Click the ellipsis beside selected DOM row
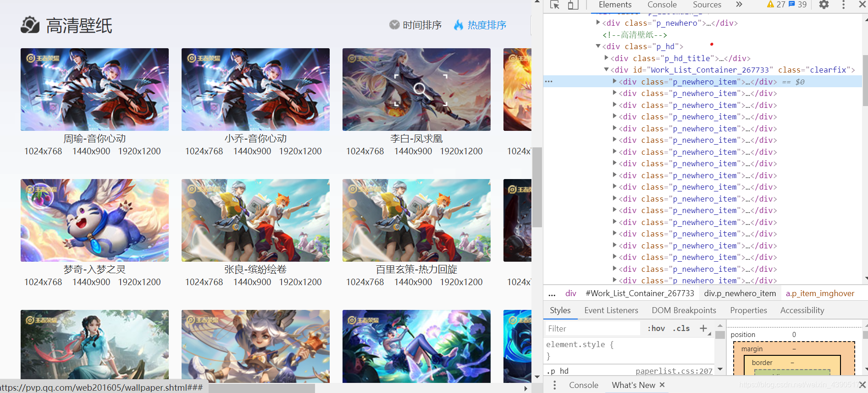 (x=548, y=82)
